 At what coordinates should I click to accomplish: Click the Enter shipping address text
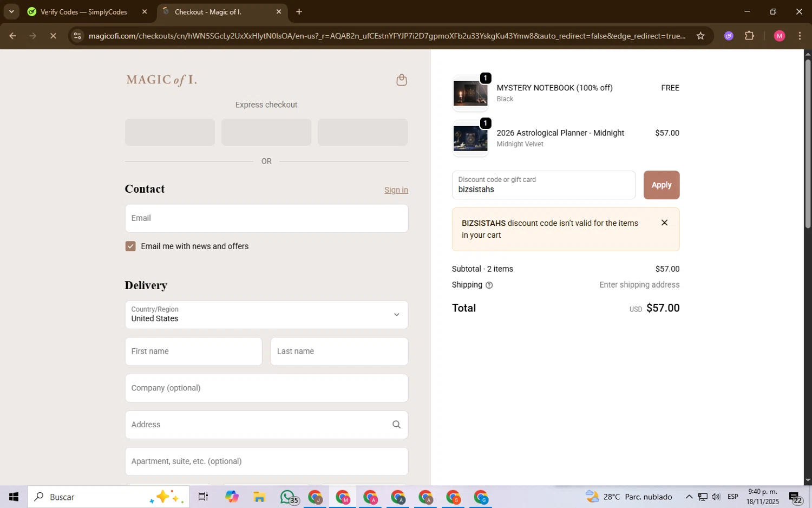[x=639, y=285]
